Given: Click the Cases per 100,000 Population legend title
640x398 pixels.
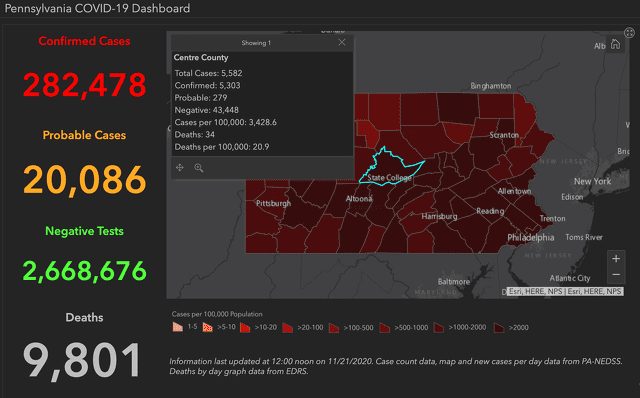Looking at the screenshot, I should [x=217, y=314].
